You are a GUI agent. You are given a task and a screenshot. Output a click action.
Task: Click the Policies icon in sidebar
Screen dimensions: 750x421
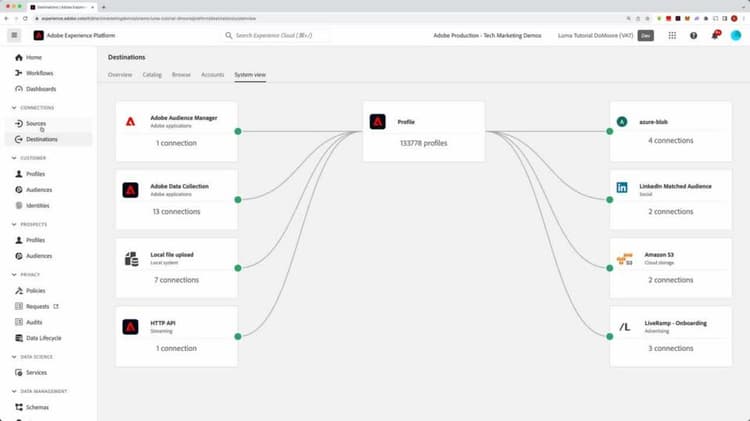pyautogui.click(x=19, y=290)
